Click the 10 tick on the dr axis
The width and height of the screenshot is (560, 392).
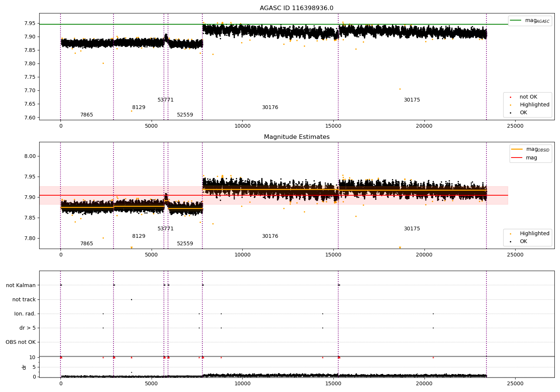pos(32,358)
